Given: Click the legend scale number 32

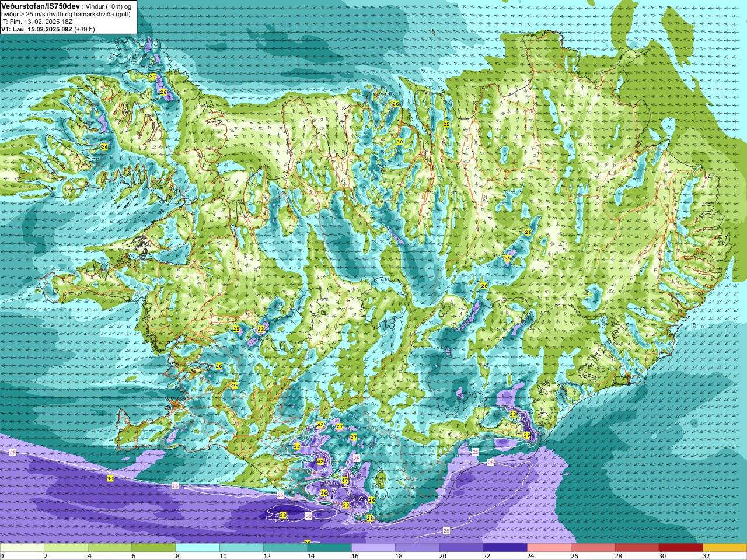Looking at the screenshot, I should click(706, 556).
